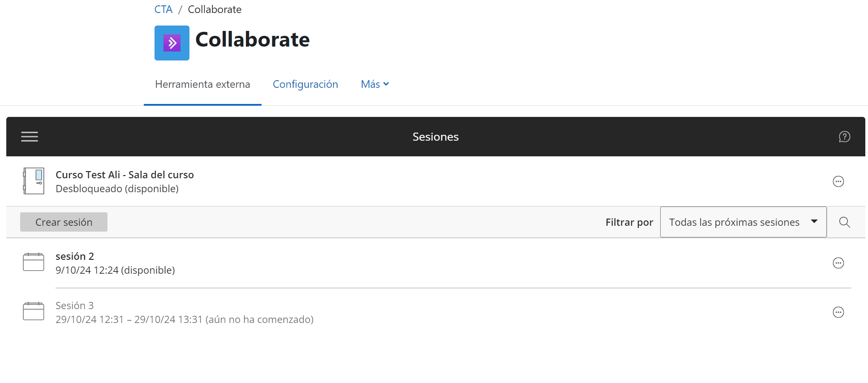Open options menu for Curso Test Ali room

pos(838,181)
